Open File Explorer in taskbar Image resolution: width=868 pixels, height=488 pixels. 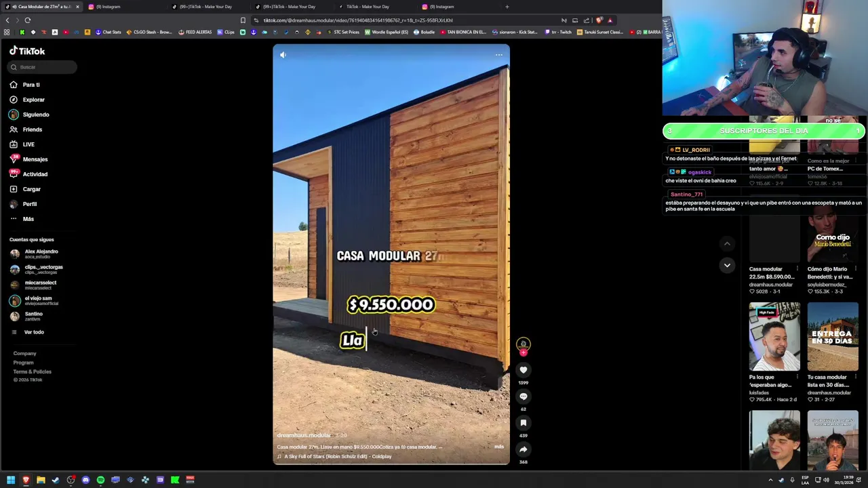point(41,480)
